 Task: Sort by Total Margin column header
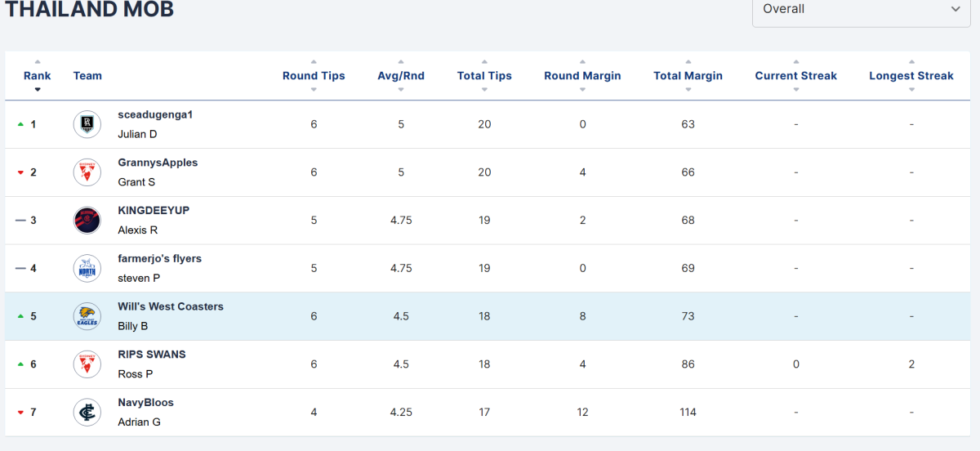(688, 76)
